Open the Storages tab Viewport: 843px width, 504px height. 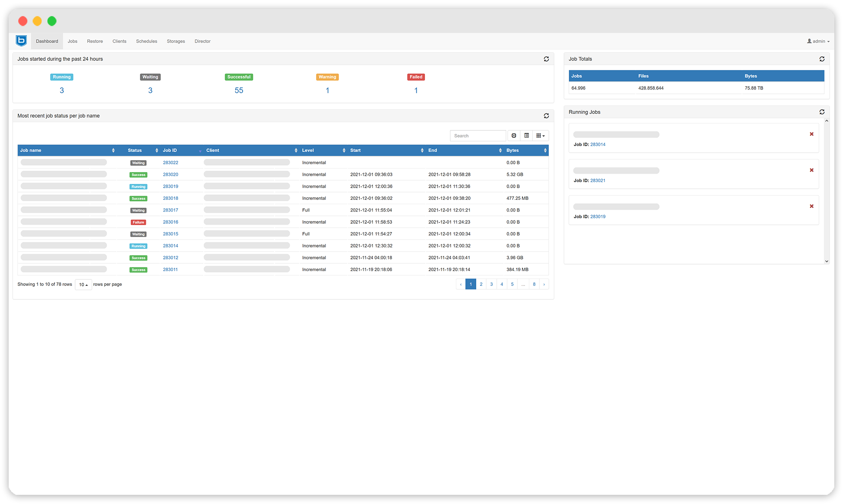[176, 41]
